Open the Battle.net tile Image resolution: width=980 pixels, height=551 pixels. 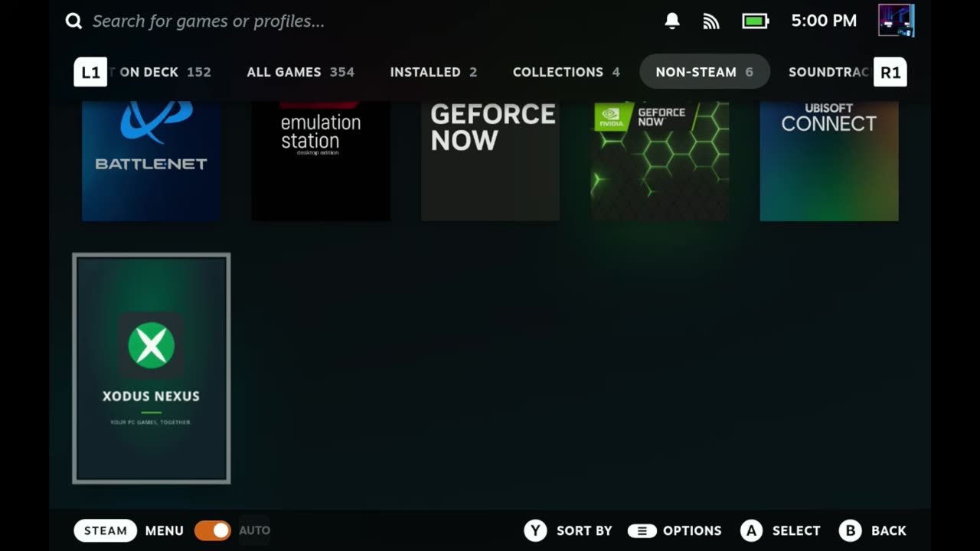coord(151,161)
